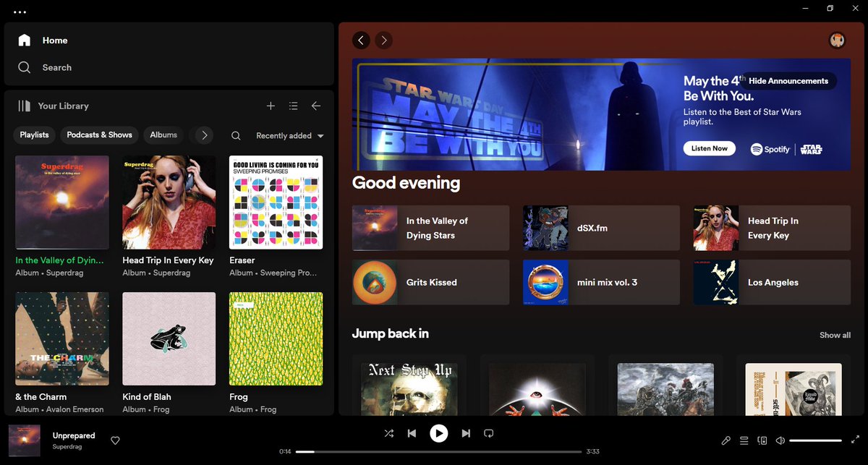Click the 3:33 track duration
The image size is (868, 465).
coord(592,451)
